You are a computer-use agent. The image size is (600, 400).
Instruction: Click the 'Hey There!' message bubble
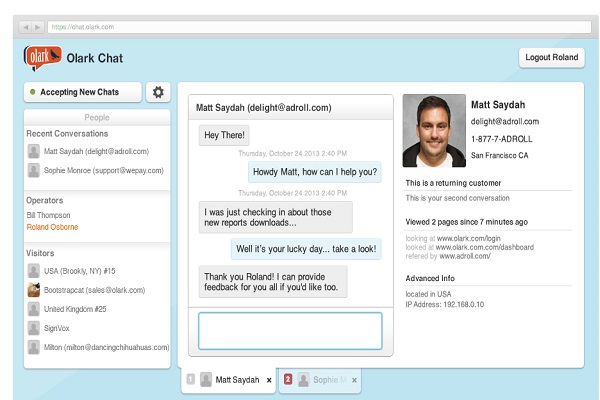[x=224, y=135]
